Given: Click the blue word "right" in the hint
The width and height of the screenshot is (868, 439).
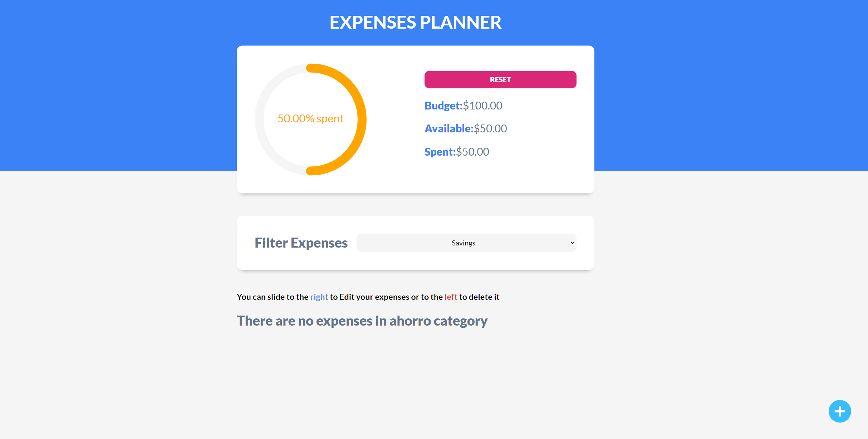Looking at the screenshot, I should click(319, 297).
